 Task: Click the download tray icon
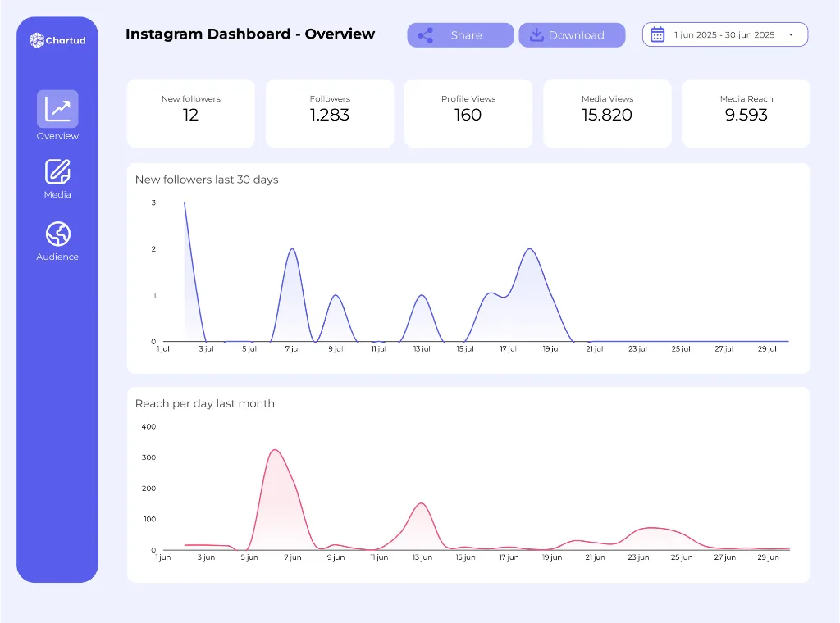point(536,35)
